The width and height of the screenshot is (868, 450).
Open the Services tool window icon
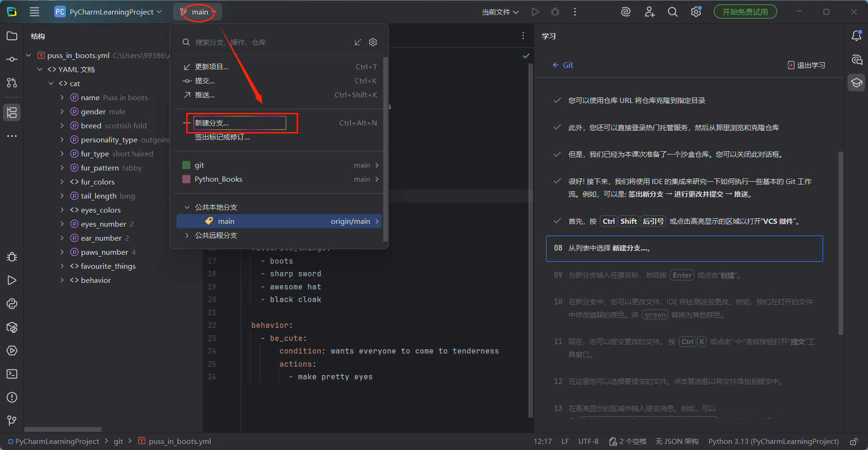(x=12, y=350)
